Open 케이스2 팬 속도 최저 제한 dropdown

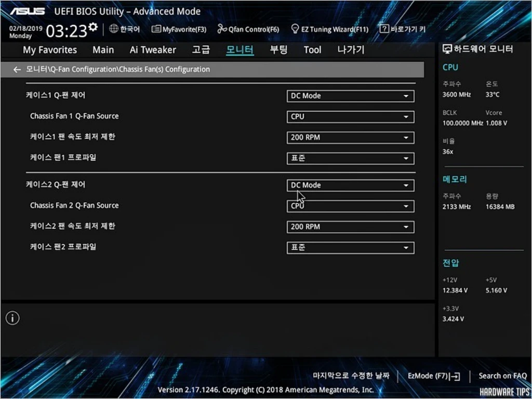[350, 227]
